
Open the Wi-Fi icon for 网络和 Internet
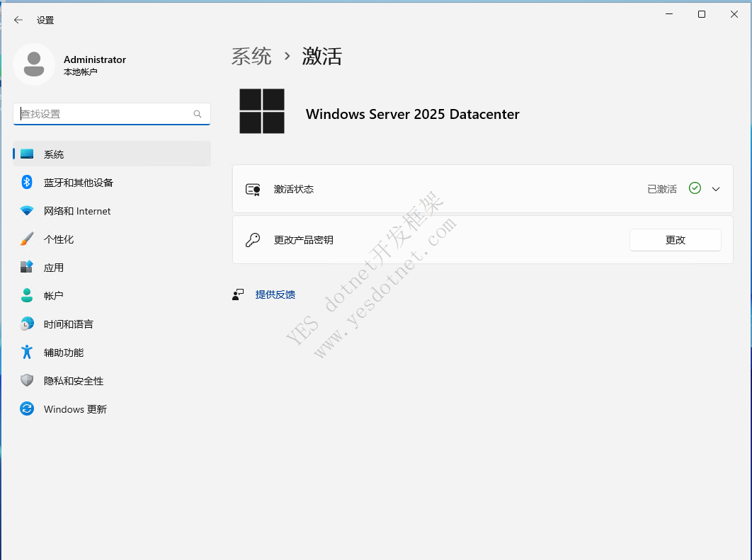click(x=27, y=210)
